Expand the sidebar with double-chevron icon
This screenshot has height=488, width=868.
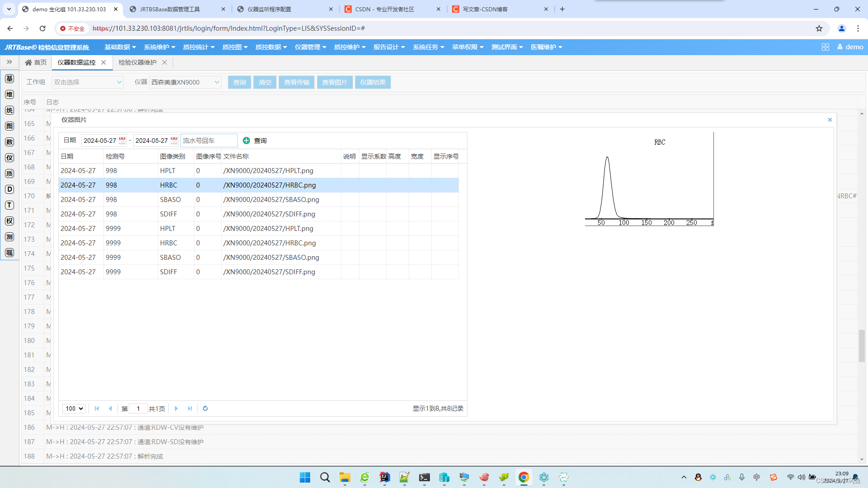9,62
